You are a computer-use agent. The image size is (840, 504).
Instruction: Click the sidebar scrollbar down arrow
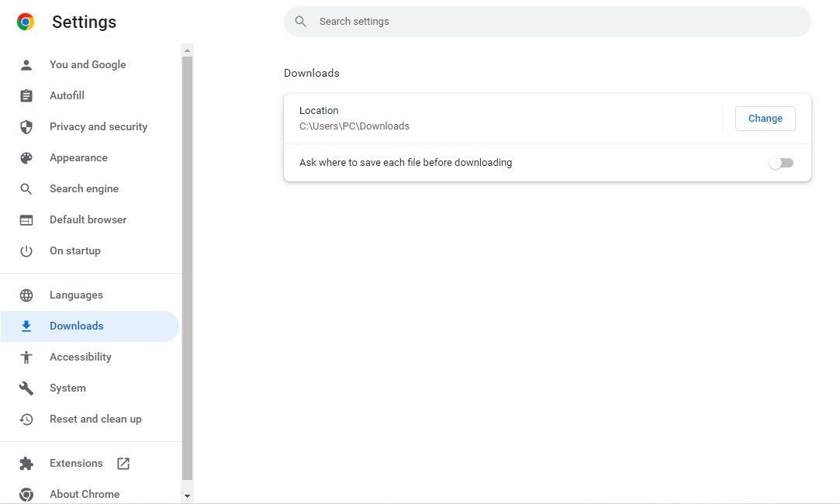pyautogui.click(x=187, y=494)
